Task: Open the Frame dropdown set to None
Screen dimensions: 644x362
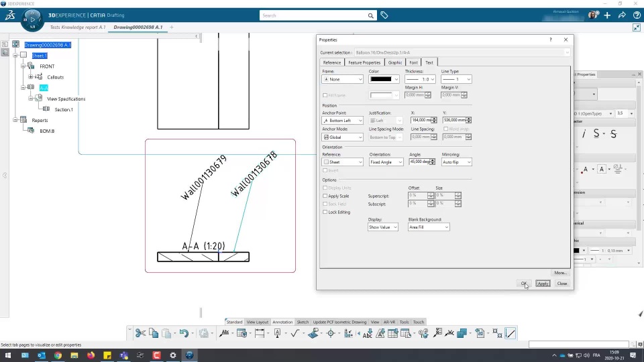Action: (x=343, y=79)
